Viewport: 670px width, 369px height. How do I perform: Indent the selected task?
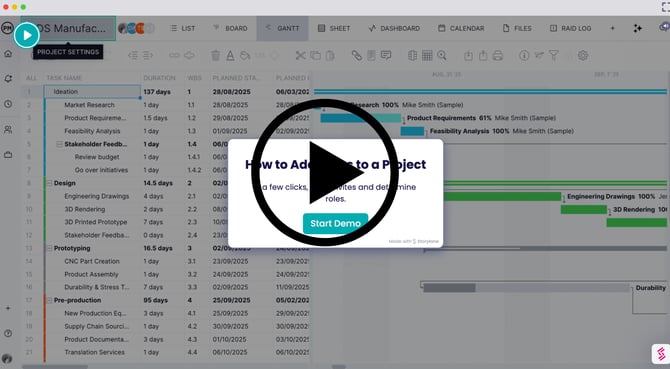(147, 56)
